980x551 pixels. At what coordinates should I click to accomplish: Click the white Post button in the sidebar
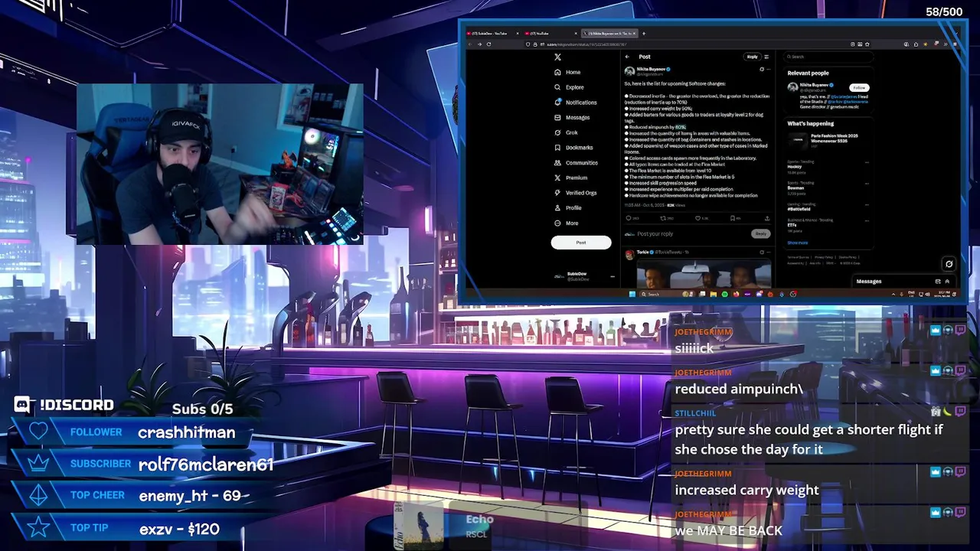pos(581,243)
